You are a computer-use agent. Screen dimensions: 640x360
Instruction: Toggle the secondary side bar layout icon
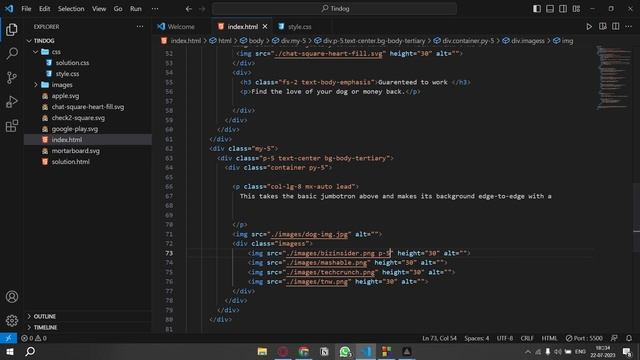[x=563, y=9]
